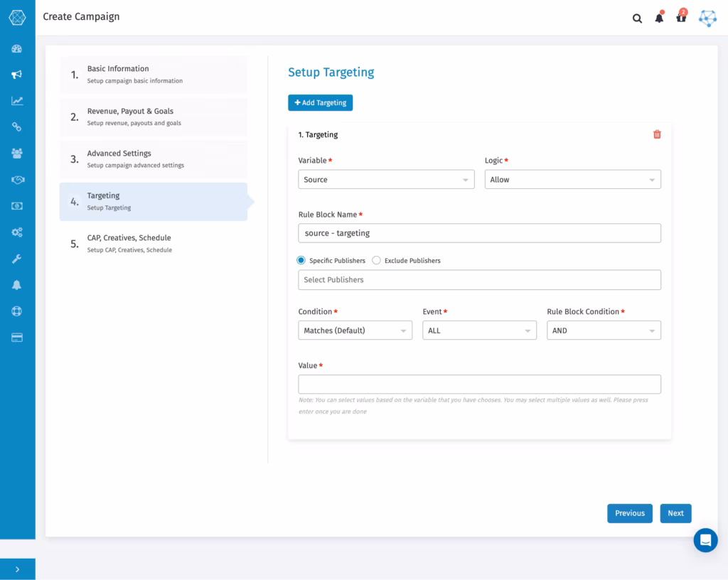Delete targeting block with trash icon
Screen dimensions: 728x580
[x=657, y=134]
